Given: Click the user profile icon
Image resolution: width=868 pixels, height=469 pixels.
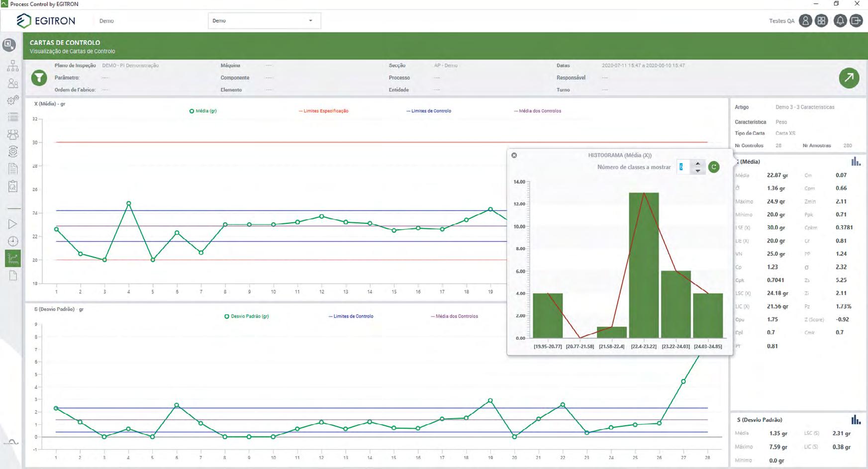Looking at the screenshot, I should click(805, 21).
